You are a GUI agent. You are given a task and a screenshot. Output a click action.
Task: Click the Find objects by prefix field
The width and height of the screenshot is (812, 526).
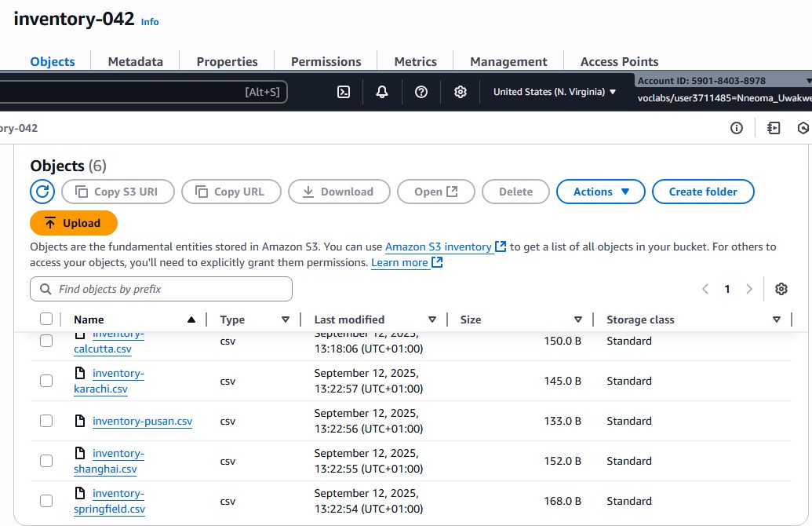tap(161, 289)
